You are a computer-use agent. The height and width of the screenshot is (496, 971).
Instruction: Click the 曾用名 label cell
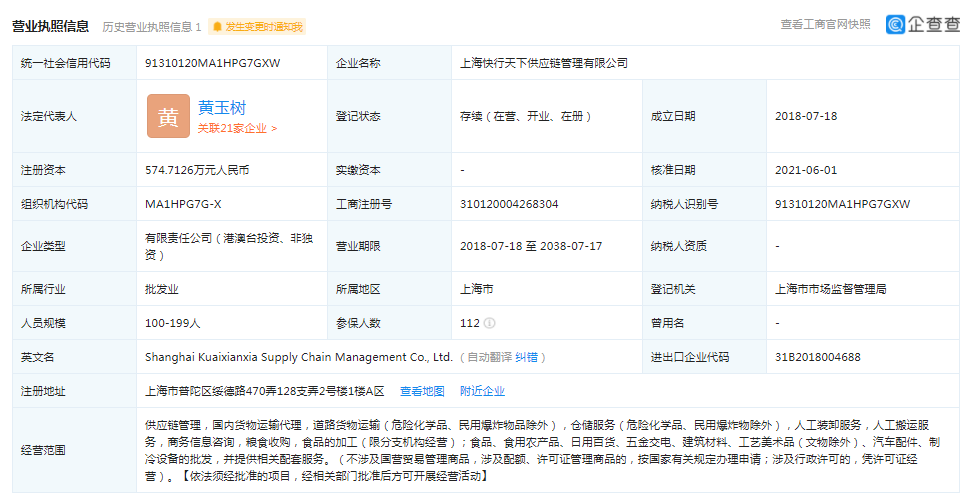click(x=705, y=323)
